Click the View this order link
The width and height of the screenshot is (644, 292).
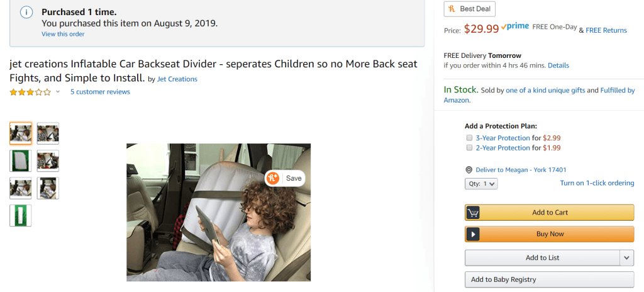(x=63, y=34)
